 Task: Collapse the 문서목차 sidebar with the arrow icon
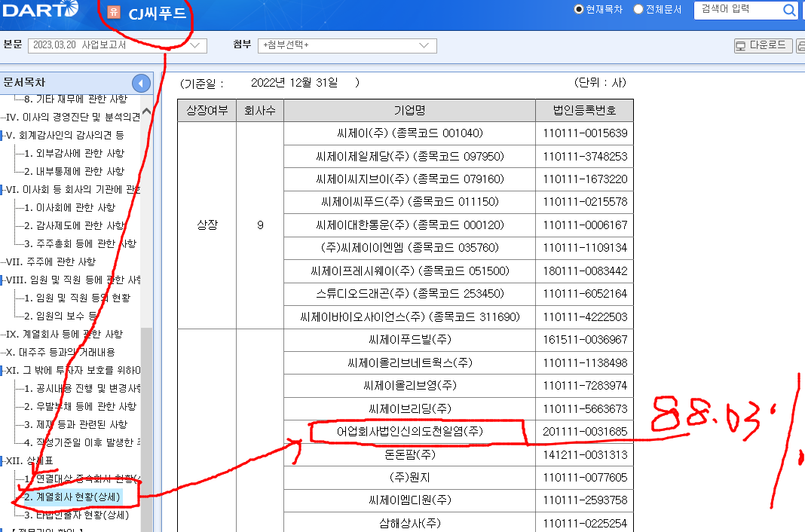click(141, 83)
